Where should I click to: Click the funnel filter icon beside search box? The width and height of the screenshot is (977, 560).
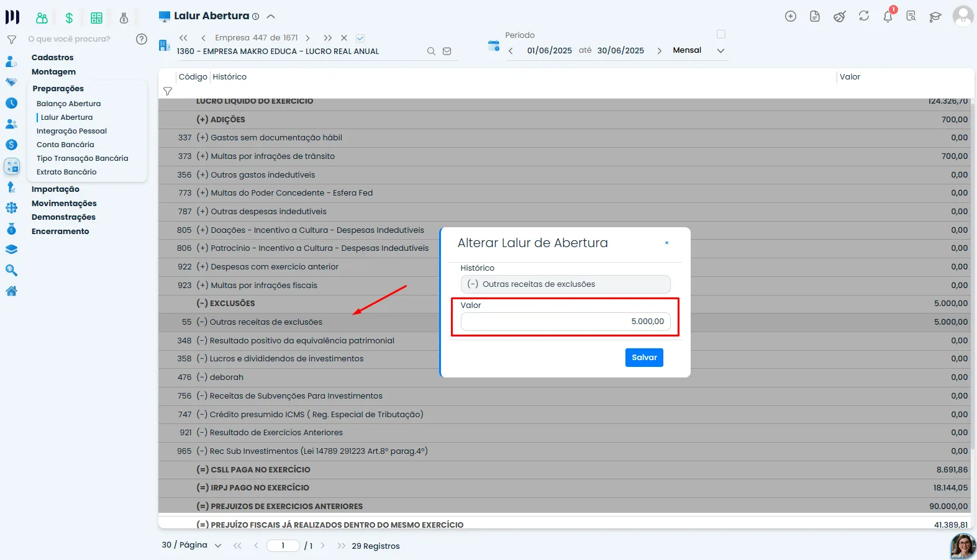[x=11, y=39]
